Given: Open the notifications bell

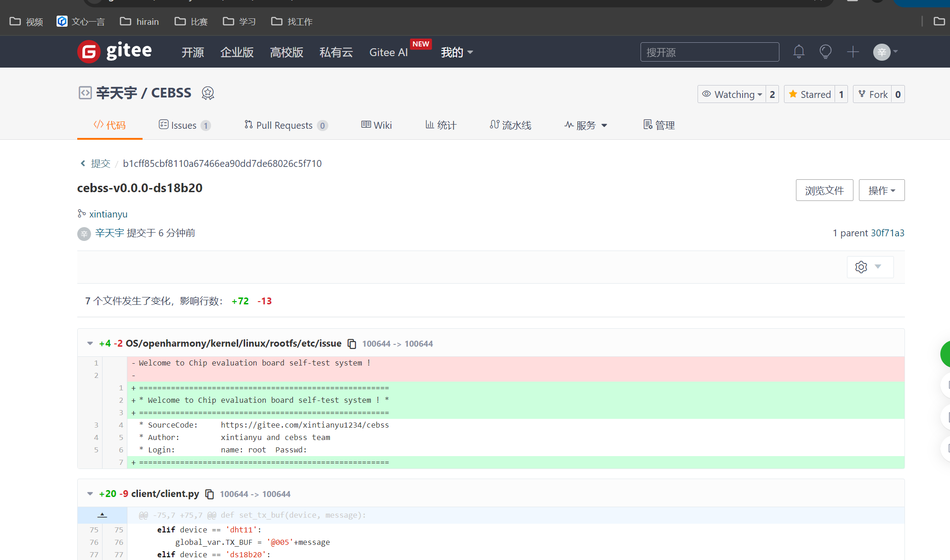Looking at the screenshot, I should 799,51.
